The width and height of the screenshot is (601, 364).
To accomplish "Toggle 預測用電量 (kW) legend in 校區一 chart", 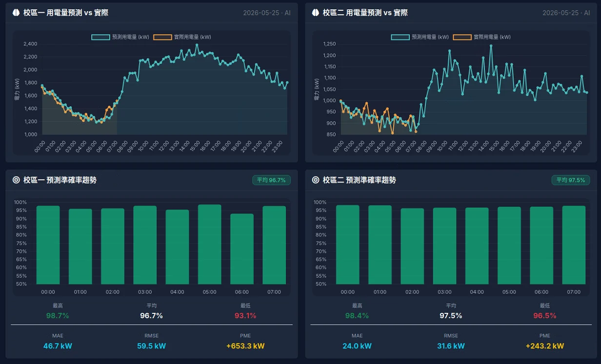I will [120, 37].
